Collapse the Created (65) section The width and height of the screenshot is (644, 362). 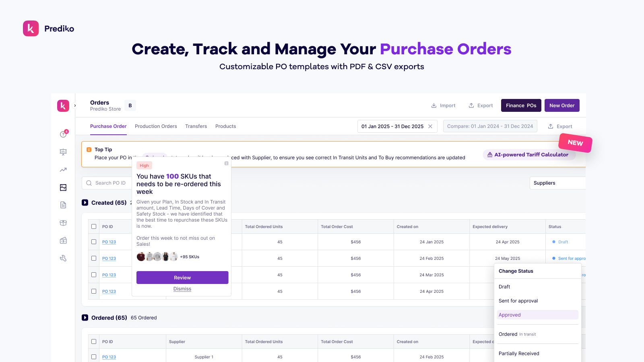coord(85,203)
